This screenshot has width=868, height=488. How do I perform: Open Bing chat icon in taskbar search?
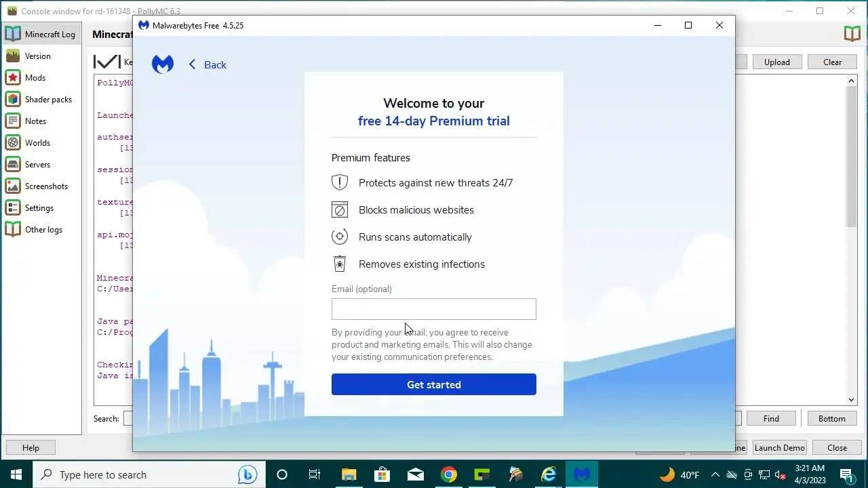click(x=248, y=474)
